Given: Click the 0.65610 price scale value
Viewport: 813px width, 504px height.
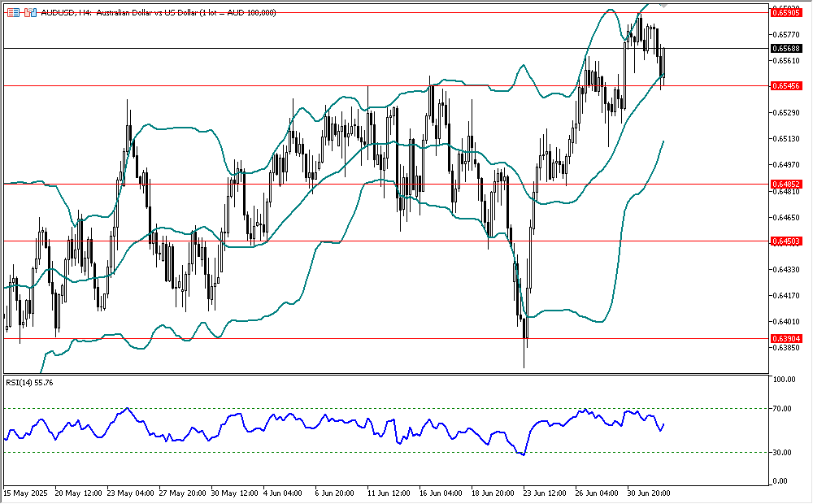Looking at the screenshot, I should coord(786,61).
